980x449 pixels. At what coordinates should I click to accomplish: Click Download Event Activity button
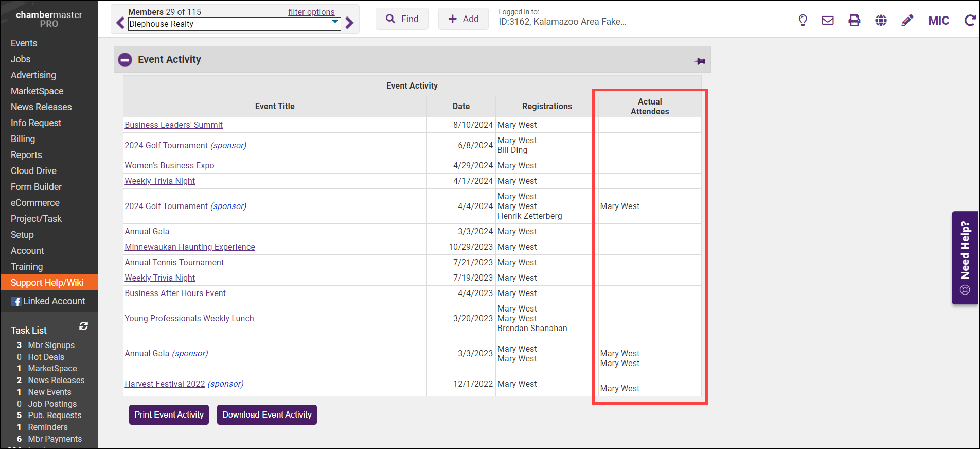267,415
